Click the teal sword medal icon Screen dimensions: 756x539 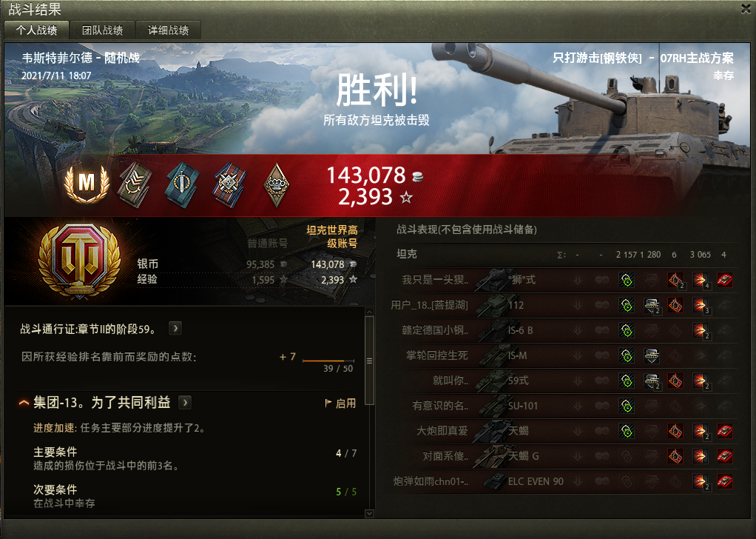(x=182, y=185)
